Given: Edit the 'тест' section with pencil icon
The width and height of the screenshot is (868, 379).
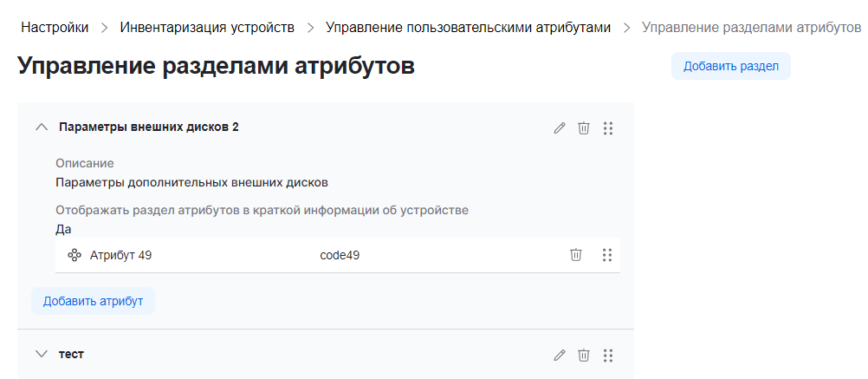Looking at the screenshot, I should 560,355.
